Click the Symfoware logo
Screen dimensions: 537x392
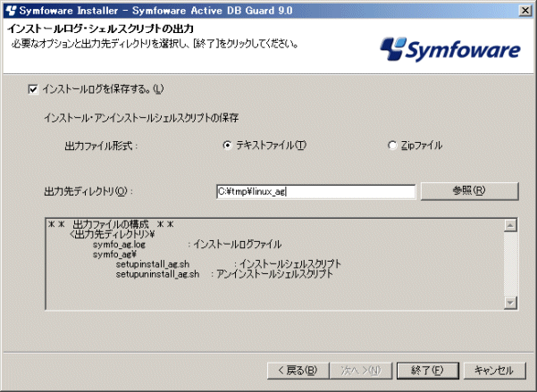coord(450,50)
